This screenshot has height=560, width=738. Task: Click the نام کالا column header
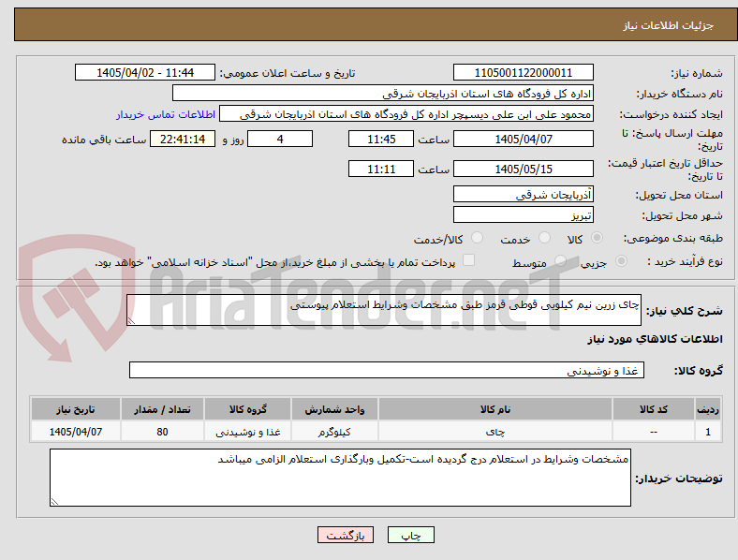click(495, 409)
